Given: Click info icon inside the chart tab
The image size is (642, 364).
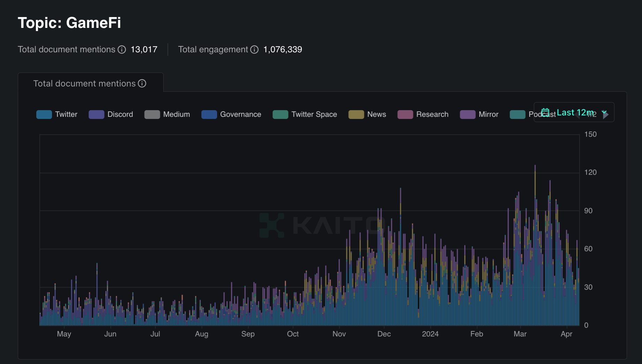Looking at the screenshot, I should coord(142,83).
